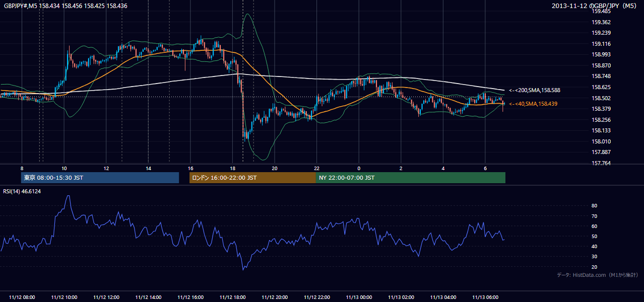Click hour label 16 under price chart
The image size is (644, 302).
click(190, 168)
